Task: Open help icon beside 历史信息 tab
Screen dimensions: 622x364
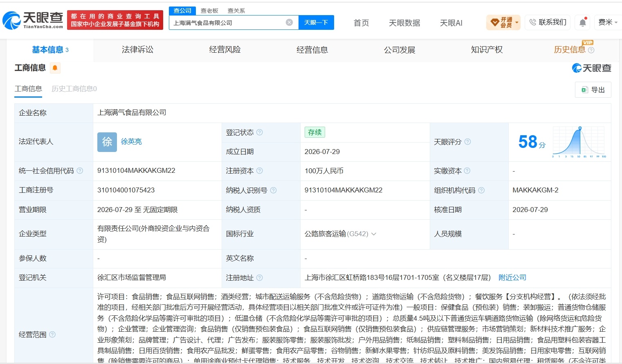Action: click(591, 50)
